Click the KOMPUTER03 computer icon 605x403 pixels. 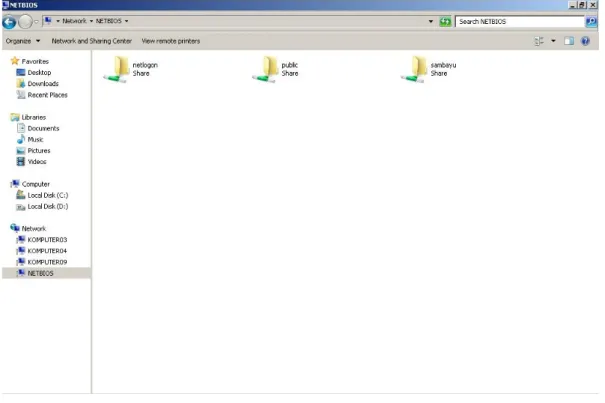click(21, 240)
